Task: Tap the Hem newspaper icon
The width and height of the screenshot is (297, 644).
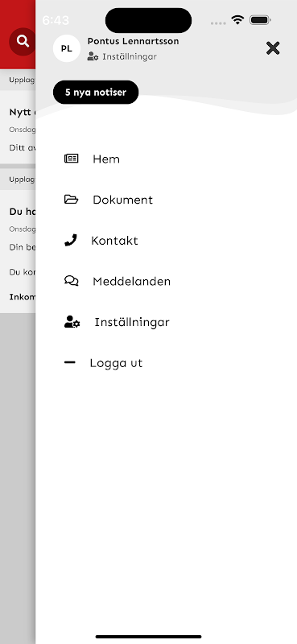Action: point(72,159)
